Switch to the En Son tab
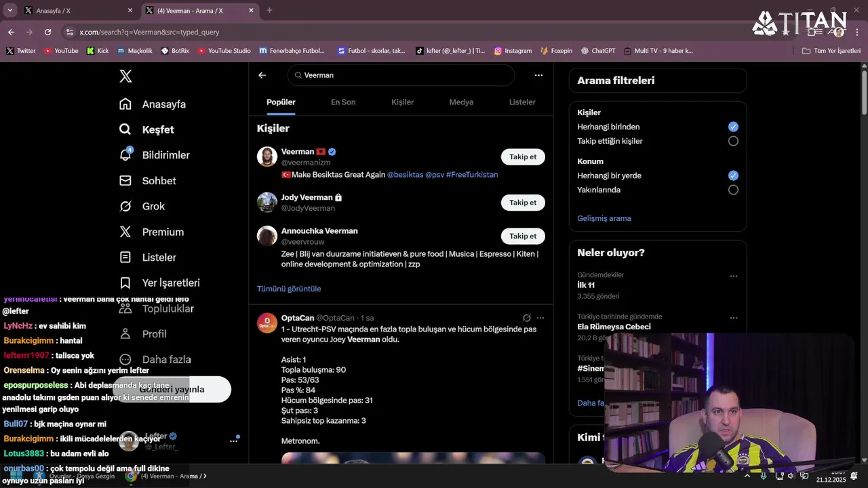 click(343, 102)
